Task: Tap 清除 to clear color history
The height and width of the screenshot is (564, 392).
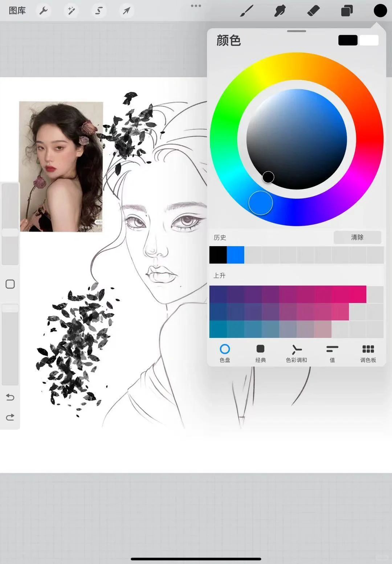Action: (x=357, y=237)
